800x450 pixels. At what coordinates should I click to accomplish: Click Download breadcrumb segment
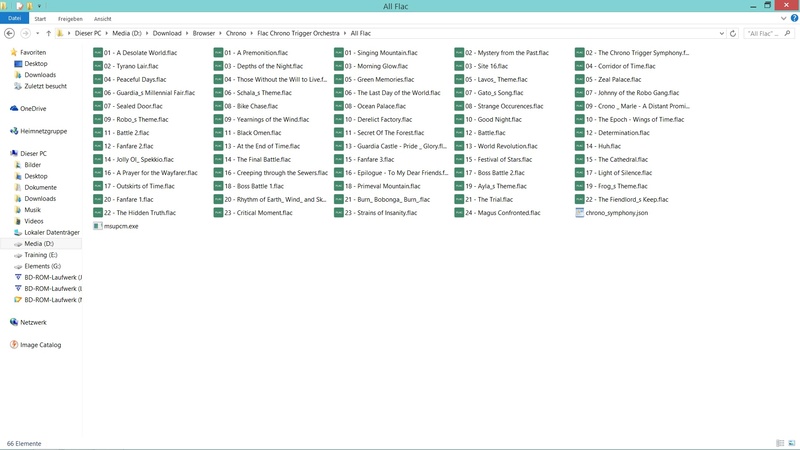(167, 33)
